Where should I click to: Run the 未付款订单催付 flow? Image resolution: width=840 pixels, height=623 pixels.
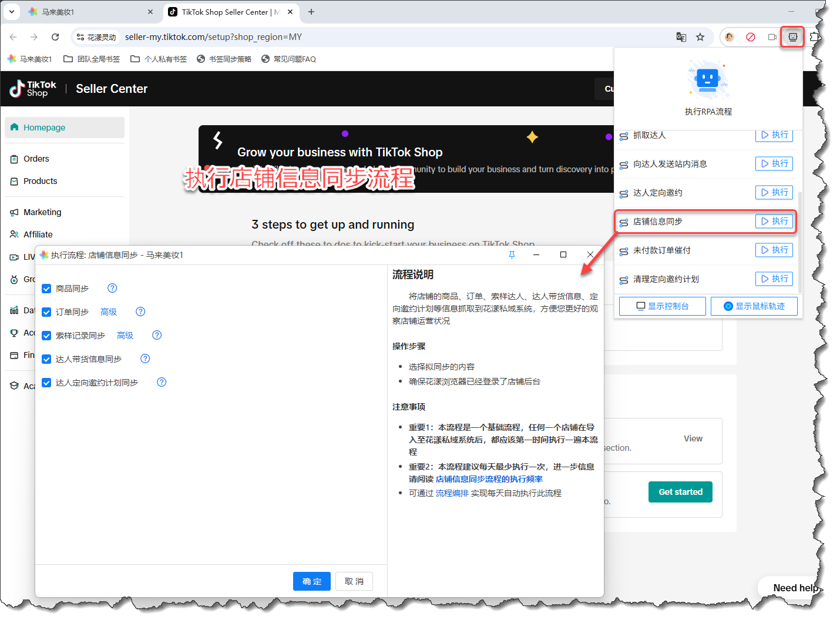coord(774,250)
